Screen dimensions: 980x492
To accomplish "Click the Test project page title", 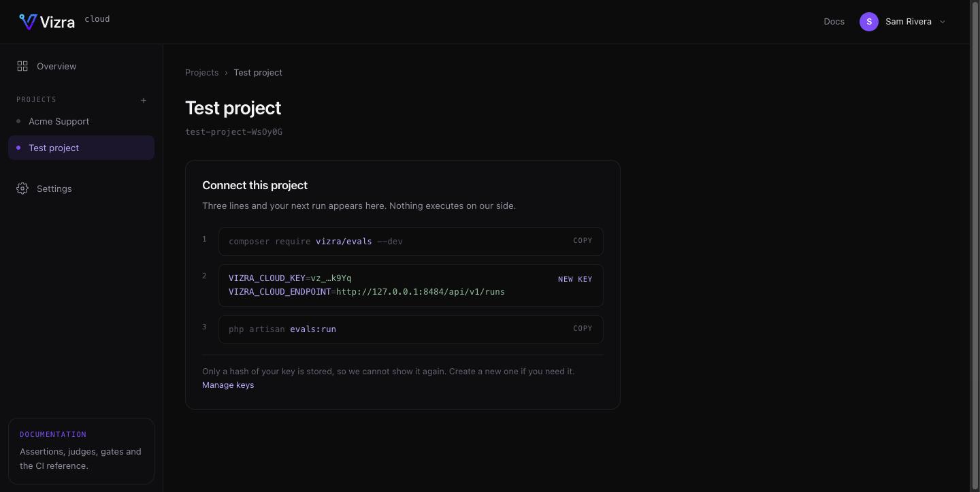I will [x=233, y=108].
